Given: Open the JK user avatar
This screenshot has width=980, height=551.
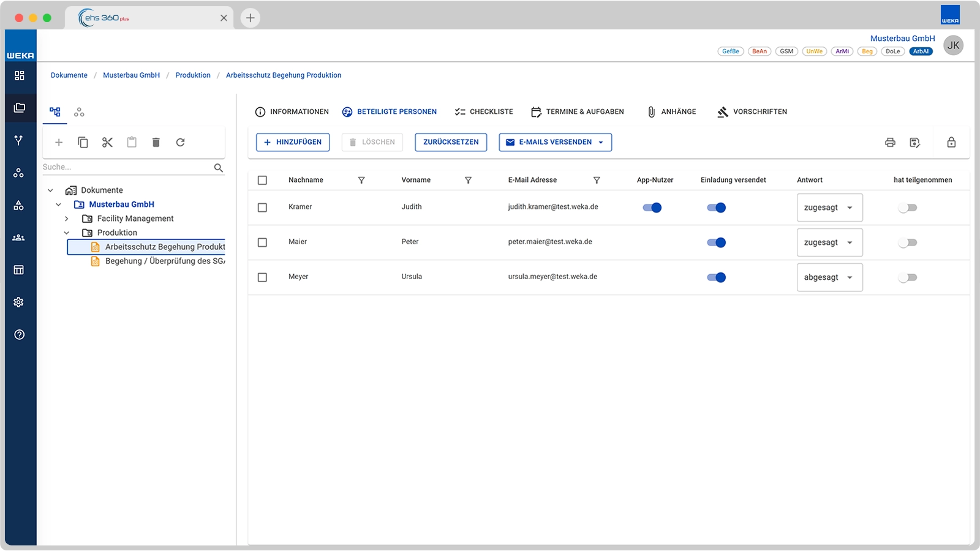Looking at the screenshot, I should tap(953, 45).
